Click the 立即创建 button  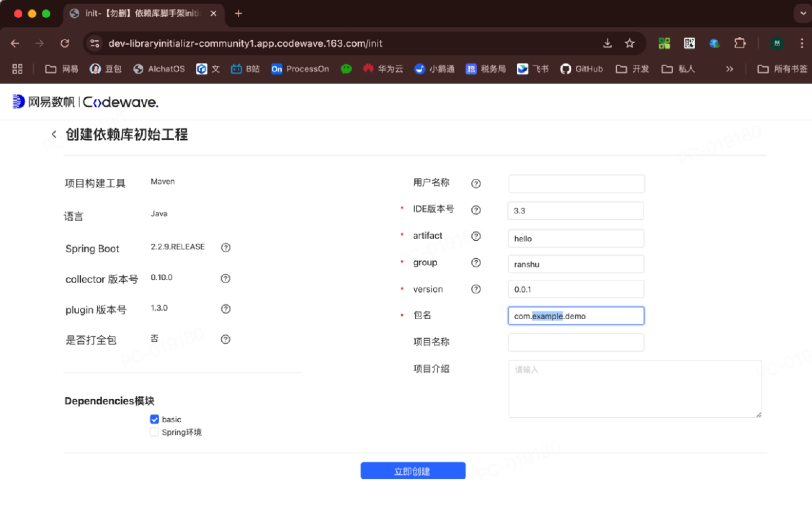point(413,471)
